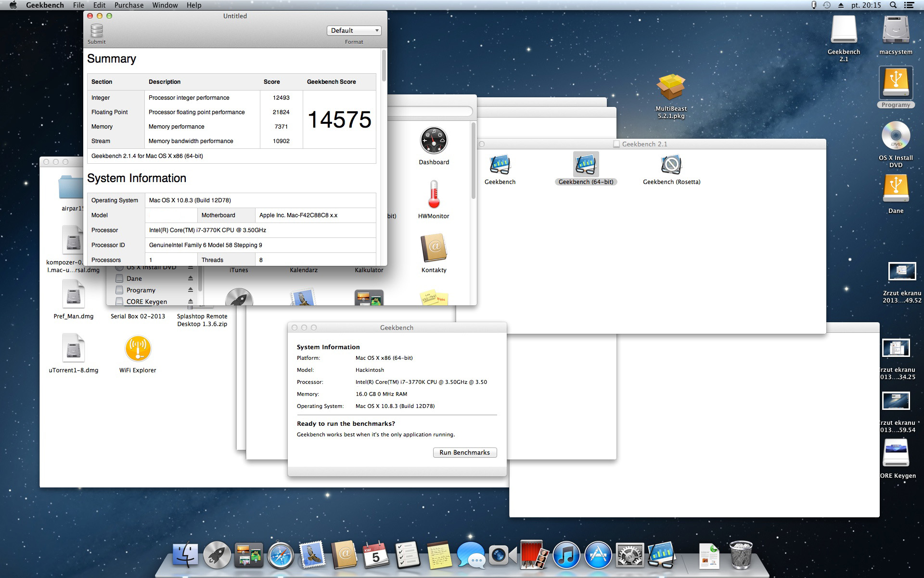Open Spotlight search in the menu bar
The width and height of the screenshot is (924, 578).
[x=893, y=5]
